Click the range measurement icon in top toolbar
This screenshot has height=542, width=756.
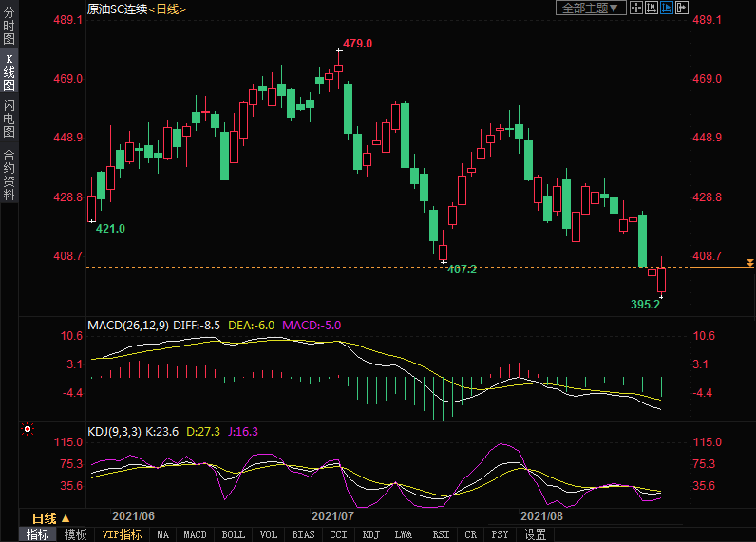coord(653,9)
